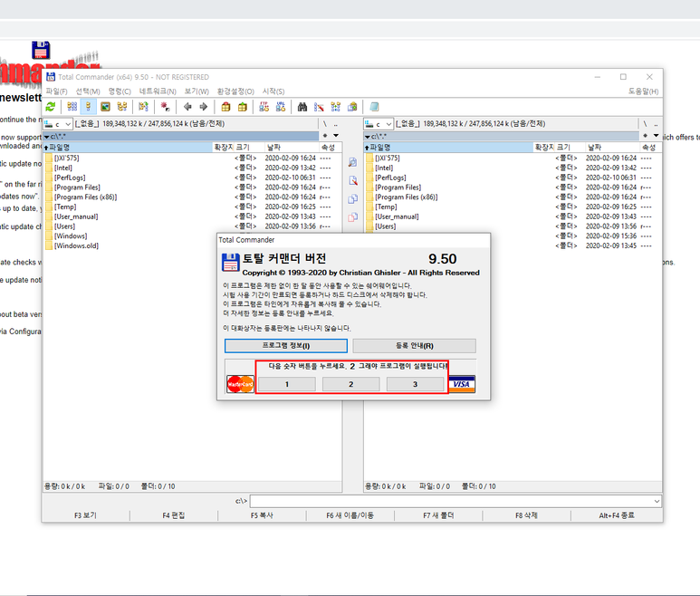700x596 pixels.
Task: Go forward with the right arrow icon
Action: [204, 107]
